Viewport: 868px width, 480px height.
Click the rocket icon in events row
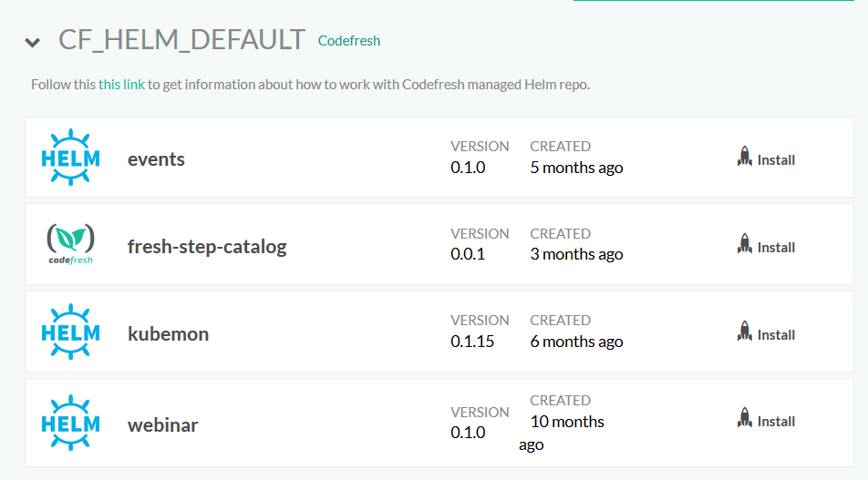coord(744,158)
